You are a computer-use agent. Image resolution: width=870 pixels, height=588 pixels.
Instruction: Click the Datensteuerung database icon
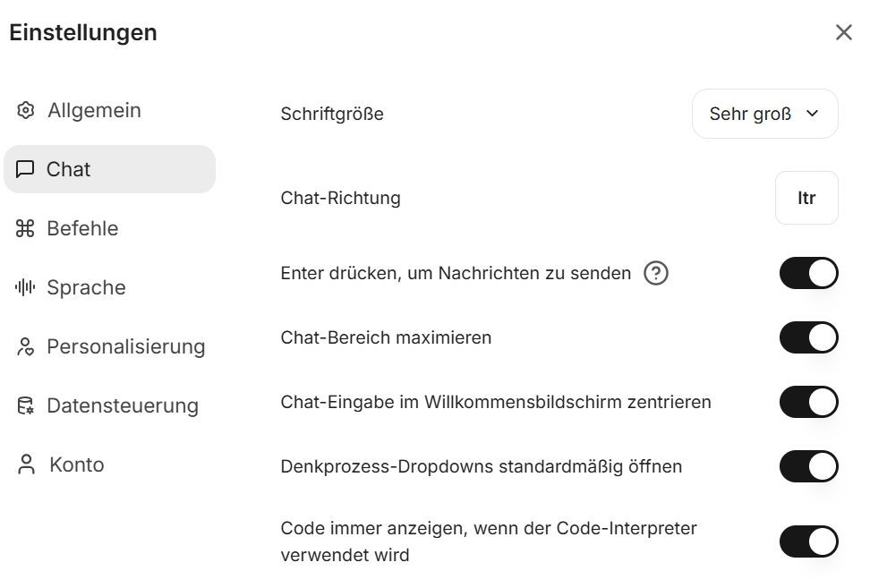click(25, 406)
